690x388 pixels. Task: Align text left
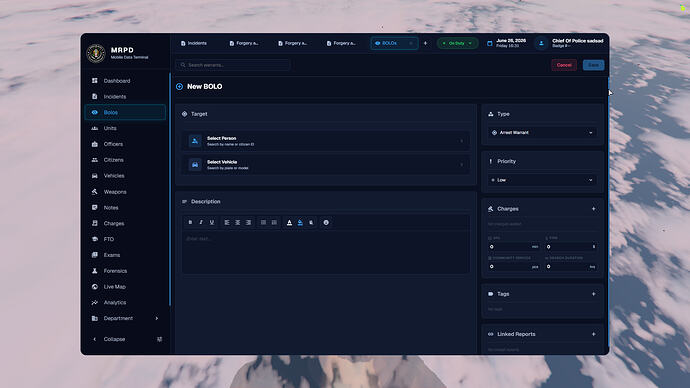pyautogui.click(x=227, y=223)
